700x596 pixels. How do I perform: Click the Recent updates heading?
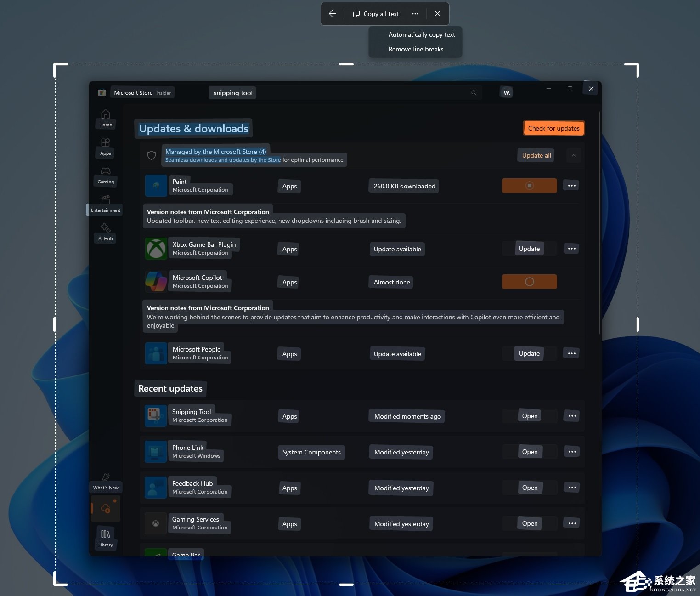pyautogui.click(x=170, y=388)
